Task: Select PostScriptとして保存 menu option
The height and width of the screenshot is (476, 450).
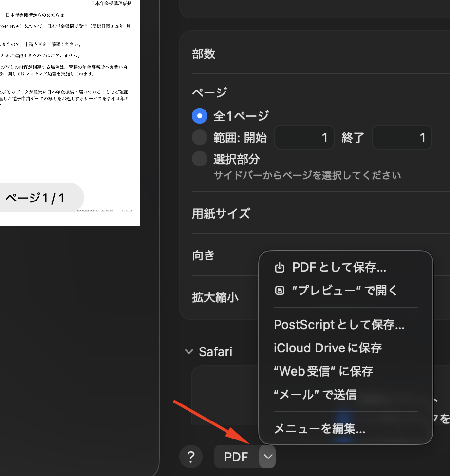Action: click(x=339, y=325)
